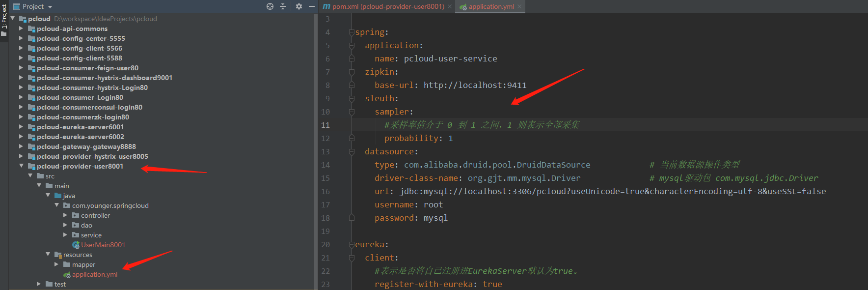Click the locate/scroll-from-source target icon
Viewport: 868px width, 290px height.
(270, 6)
